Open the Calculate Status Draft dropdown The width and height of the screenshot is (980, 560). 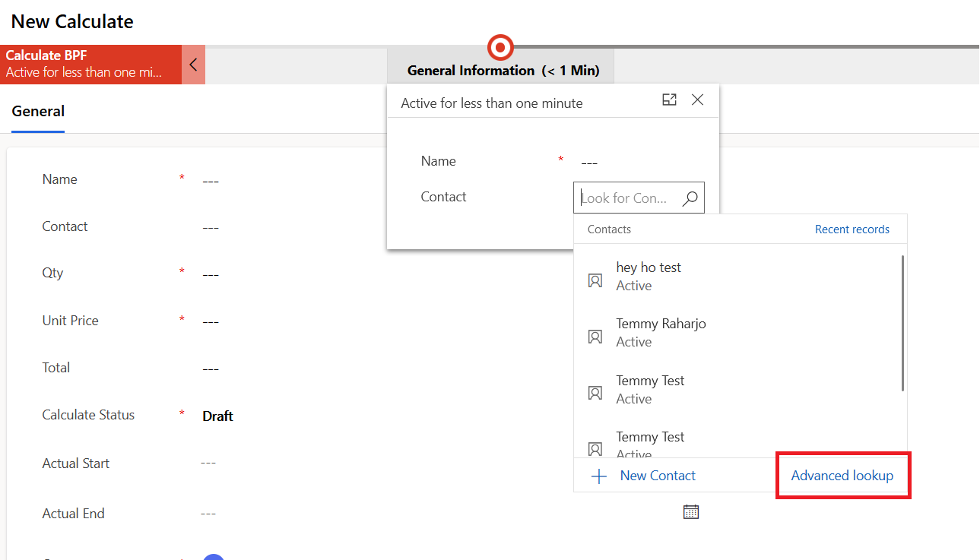point(217,416)
